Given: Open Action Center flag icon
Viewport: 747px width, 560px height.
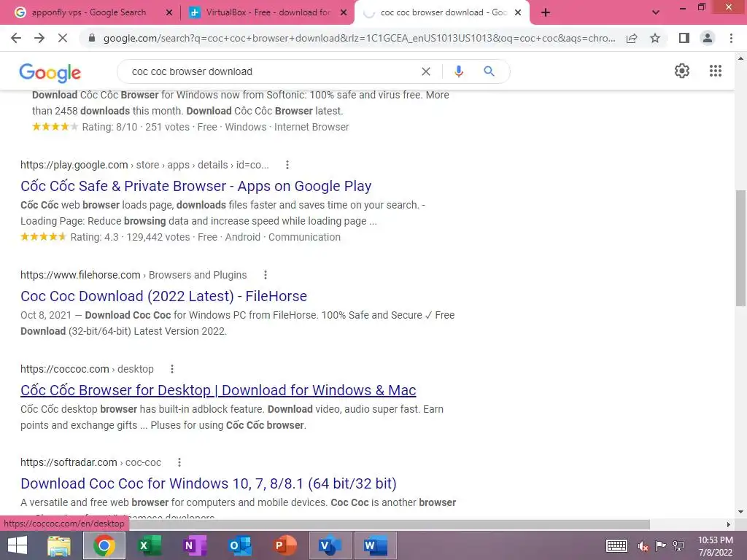Looking at the screenshot, I should (660, 545).
